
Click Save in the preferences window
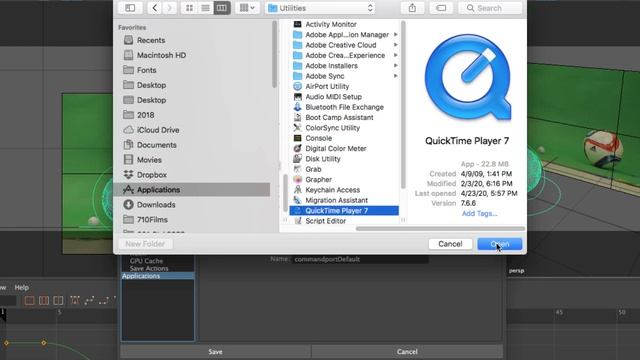click(215, 351)
